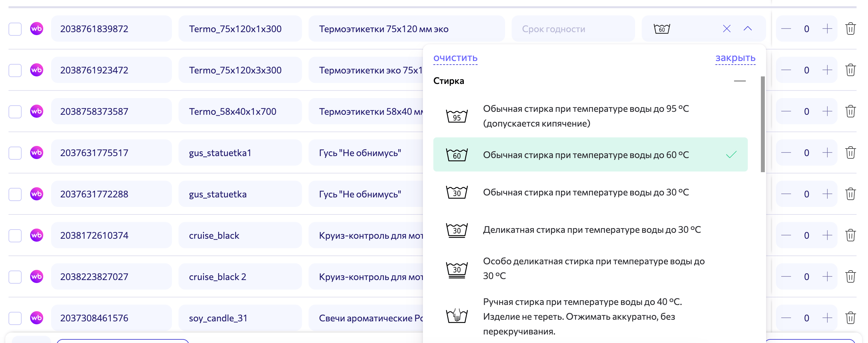Image resolution: width=868 pixels, height=343 pixels.
Task: Tick the checkbox for row 2038758373587
Action: pyautogui.click(x=15, y=111)
